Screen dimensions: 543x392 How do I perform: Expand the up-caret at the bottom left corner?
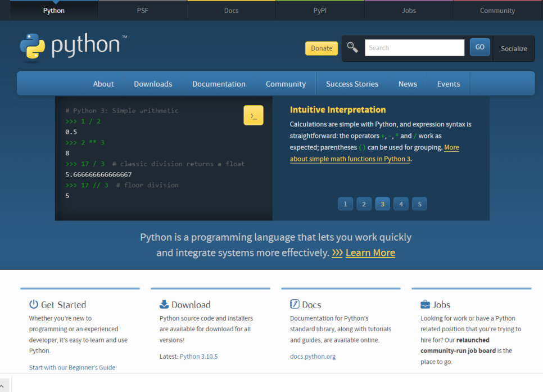point(2,386)
